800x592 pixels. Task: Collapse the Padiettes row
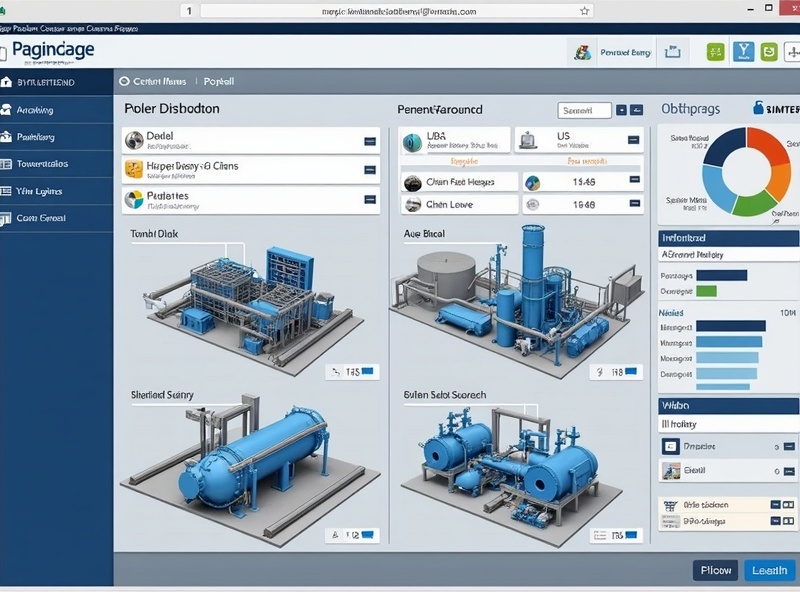(x=370, y=200)
